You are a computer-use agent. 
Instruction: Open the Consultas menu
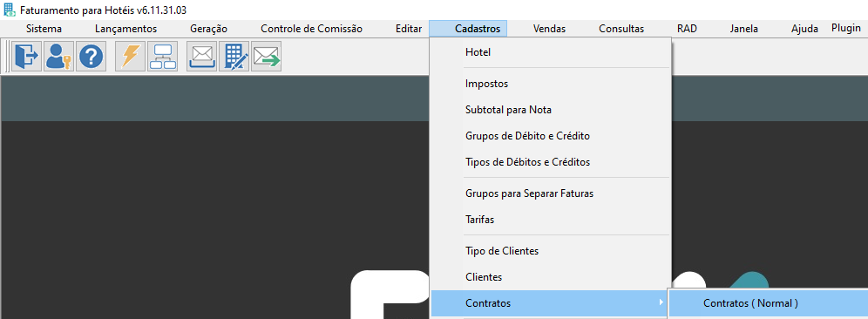click(x=621, y=29)
